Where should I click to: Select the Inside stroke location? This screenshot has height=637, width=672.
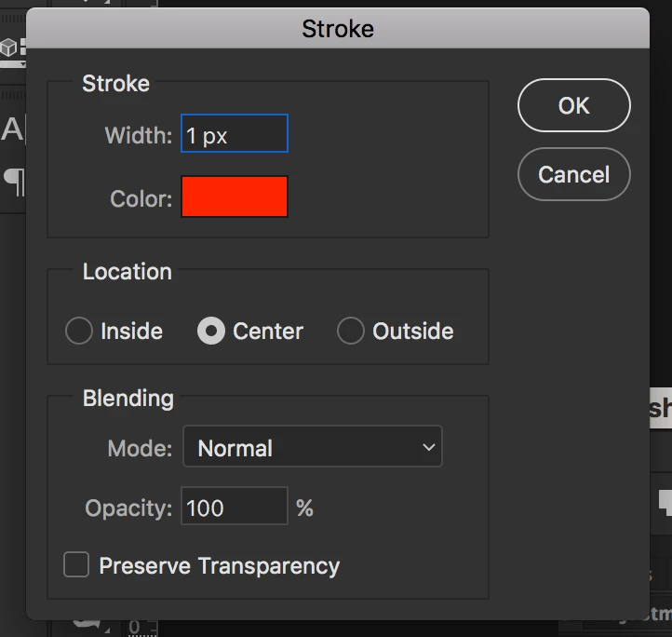(x=79, y=332)
